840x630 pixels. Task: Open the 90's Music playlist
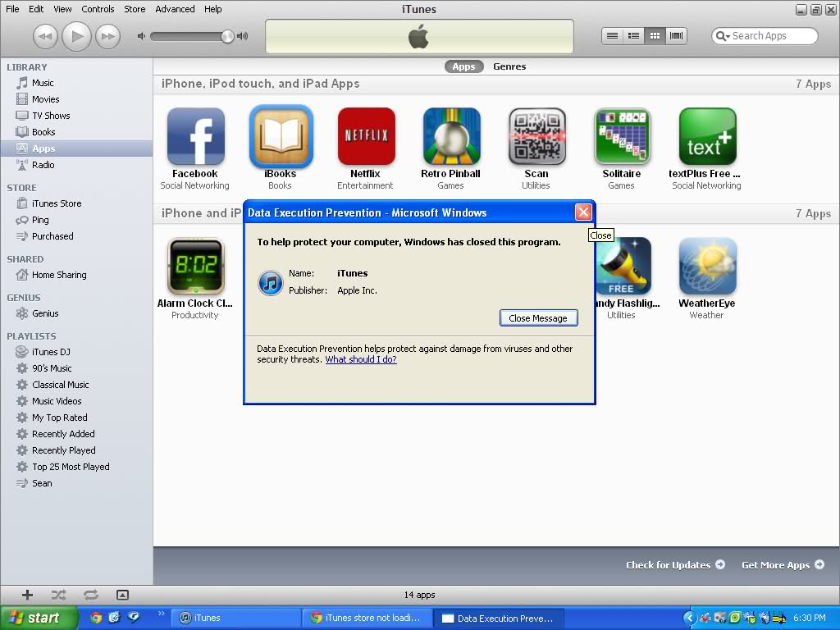click(52, 368)
